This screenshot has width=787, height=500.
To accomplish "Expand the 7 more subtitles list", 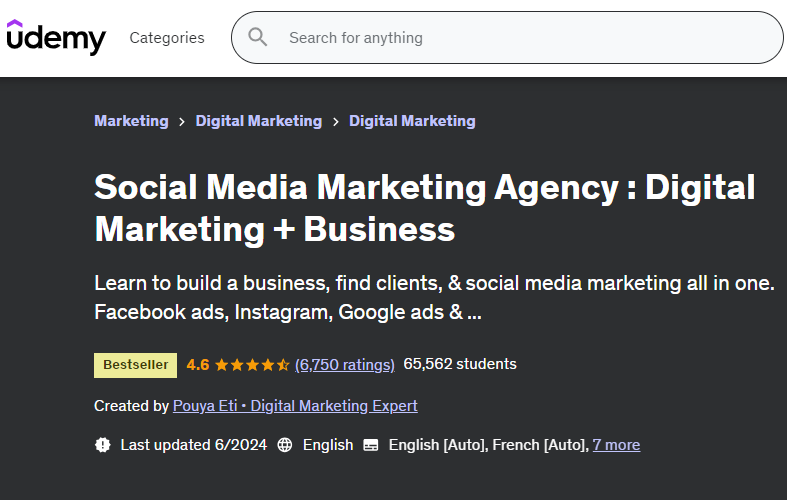I will coord(616,445).
